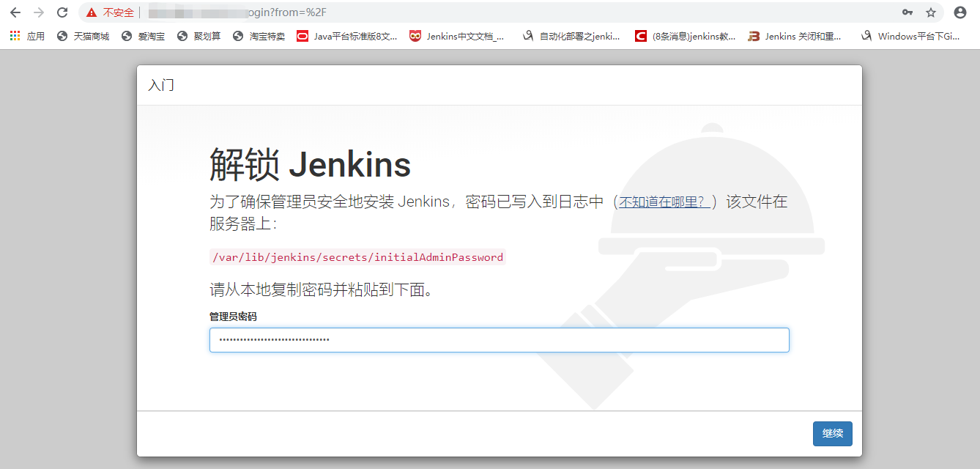Screen dimensions: 980x469
Task: Click the browser forward arrow
Action: point(39,12)
